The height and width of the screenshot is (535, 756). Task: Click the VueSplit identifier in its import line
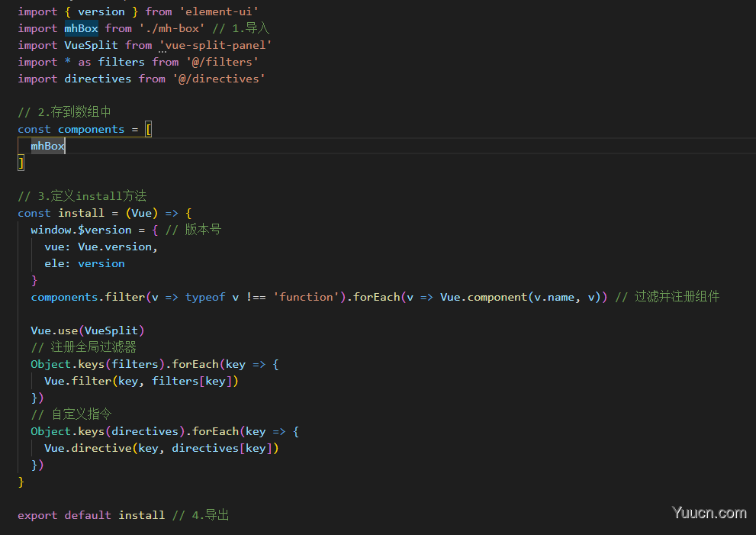tap(91, 45)
